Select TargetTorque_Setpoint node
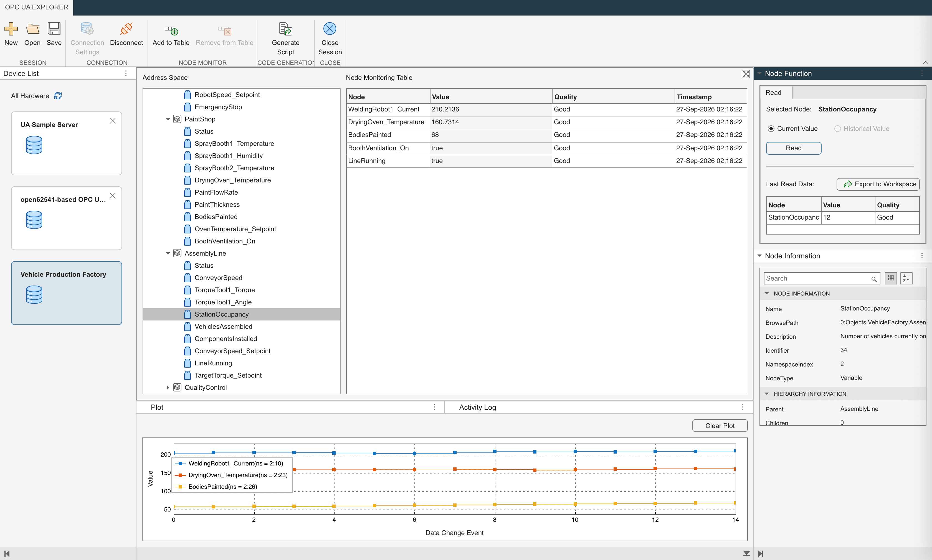This screenshot has height=560, width=932. click(228, 375)
